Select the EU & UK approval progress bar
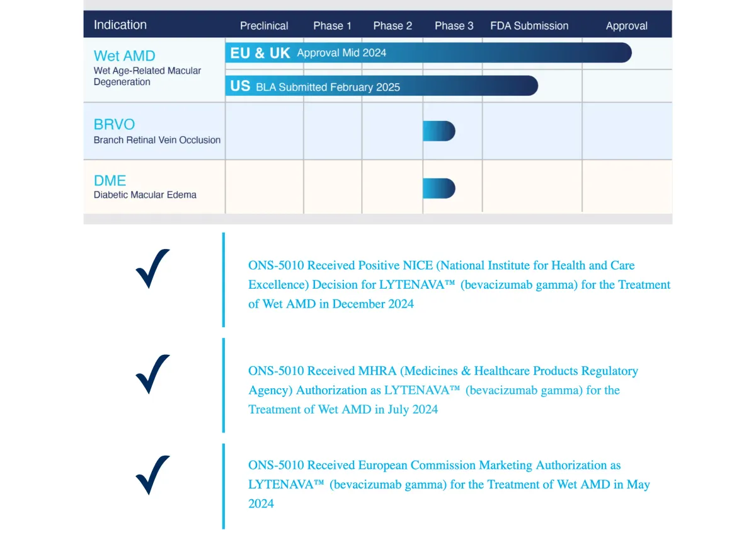 tap(428, 53)
